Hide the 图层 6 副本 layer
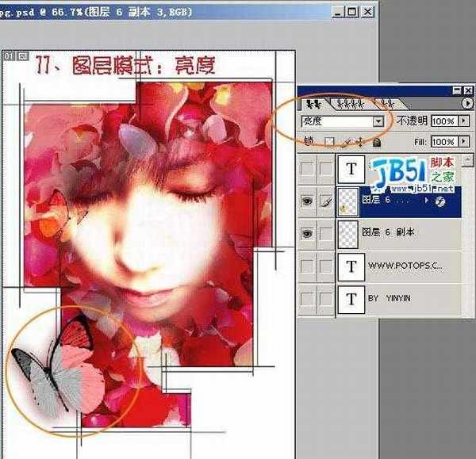Screen dimensions: 476x459 (x=308, y=234)
